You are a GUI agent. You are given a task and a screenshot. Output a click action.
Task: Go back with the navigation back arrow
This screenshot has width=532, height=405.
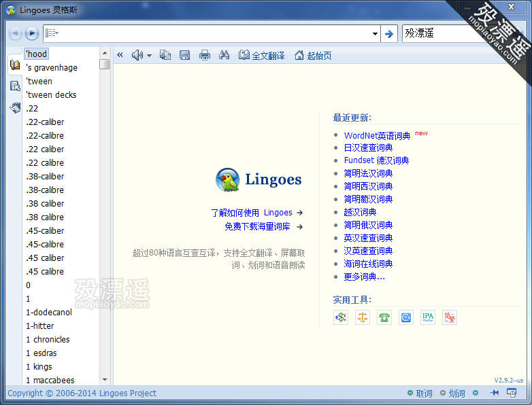[15, 33]
